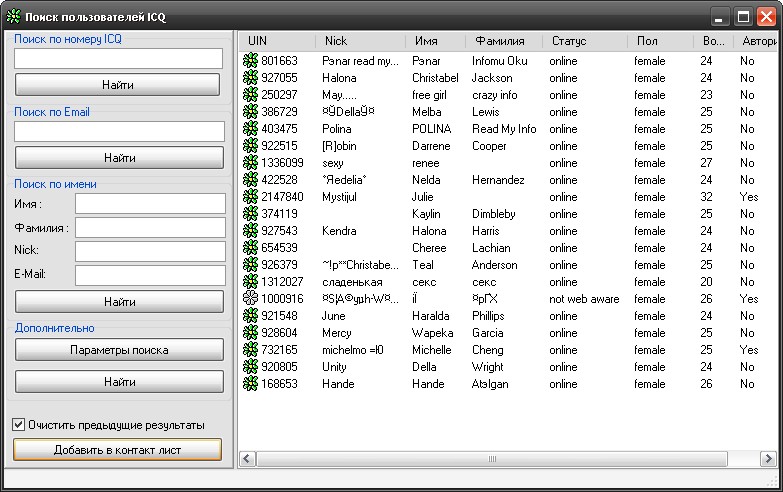Click nick 'сладенькая' in the results
This screenshot has height=492, width=783.
click(x=352, y=282)
